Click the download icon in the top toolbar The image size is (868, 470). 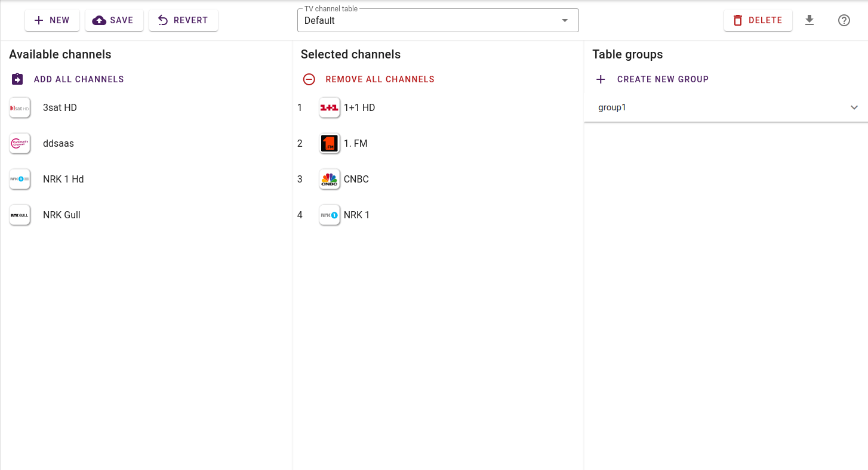pos(809,20)
